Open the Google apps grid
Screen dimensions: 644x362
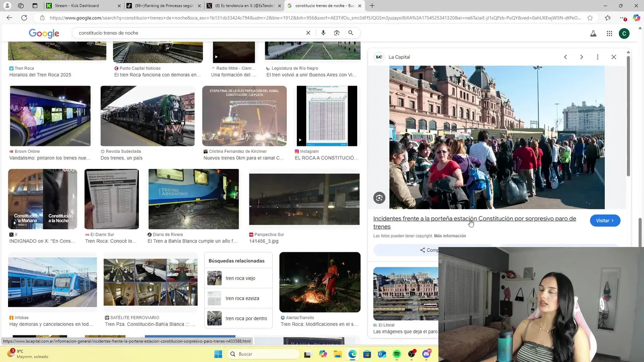[x=609, y=34]
